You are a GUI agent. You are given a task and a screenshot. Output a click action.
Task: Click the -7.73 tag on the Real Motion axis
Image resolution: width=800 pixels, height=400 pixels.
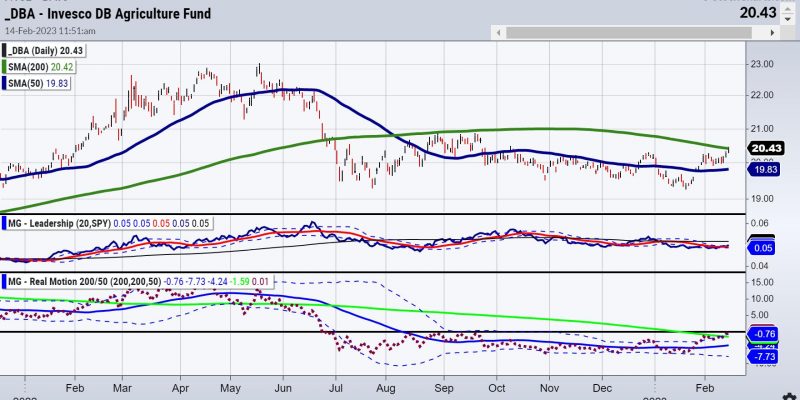click(762, 356)
